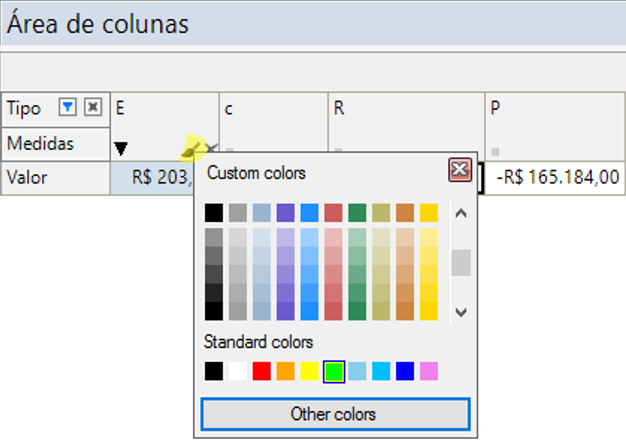626x447 pixels.
Task: Pick the standard violet swatch
Action: [x=429, y=371]
